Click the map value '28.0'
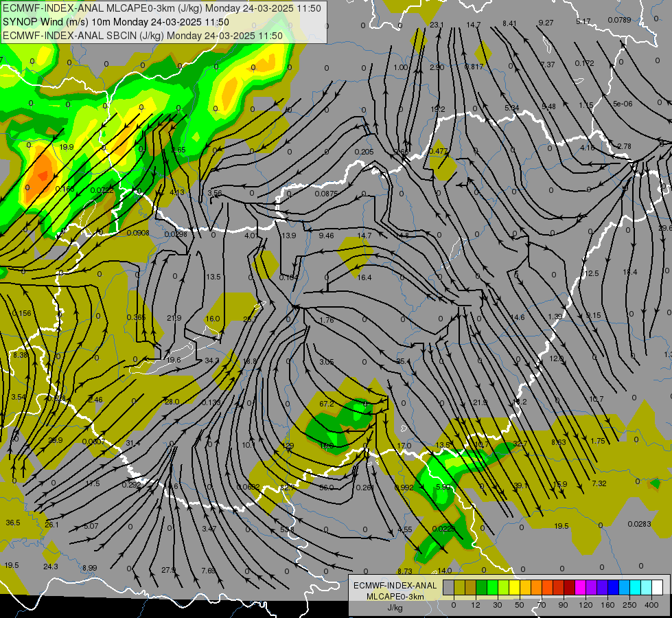Viewport: 672px width, 618px height. (x=172, y=402)
